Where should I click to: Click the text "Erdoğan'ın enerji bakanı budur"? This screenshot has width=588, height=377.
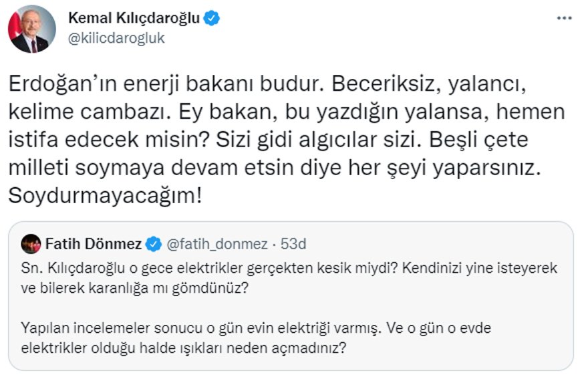click(156, 85)
